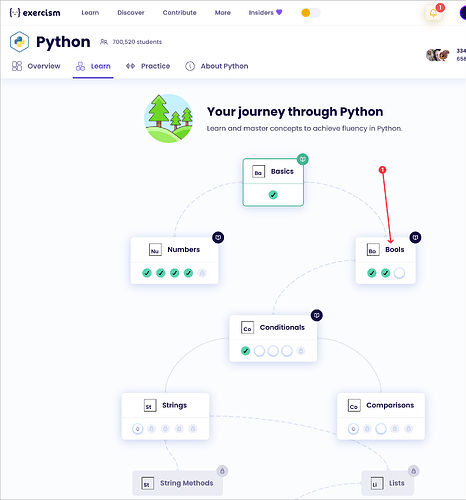The width and height of the screenshot is (466, 500).
Task: Click the Conditionals 'Co' concept icon
Action: click(x=247, y=328)
